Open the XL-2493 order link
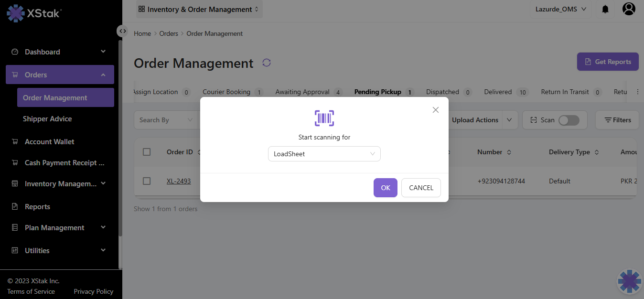The height and width of the screenshot is (299, 644). pos(179,181)
